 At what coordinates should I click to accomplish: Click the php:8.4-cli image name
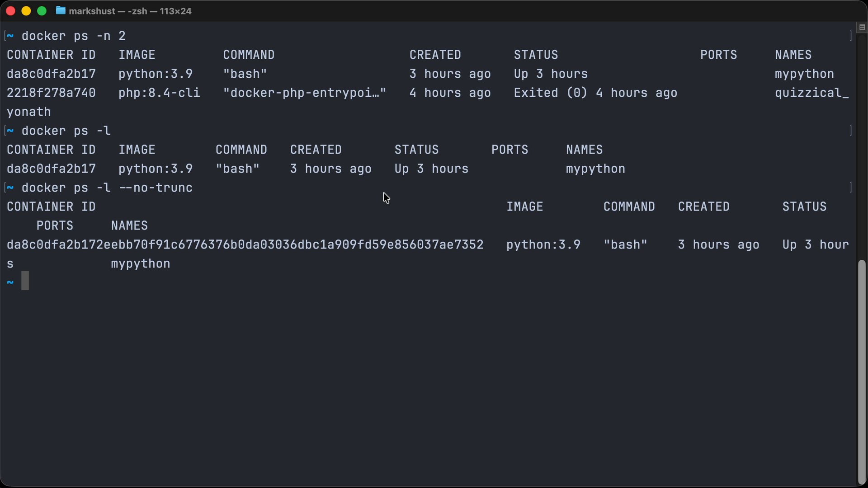pos(159,93)
